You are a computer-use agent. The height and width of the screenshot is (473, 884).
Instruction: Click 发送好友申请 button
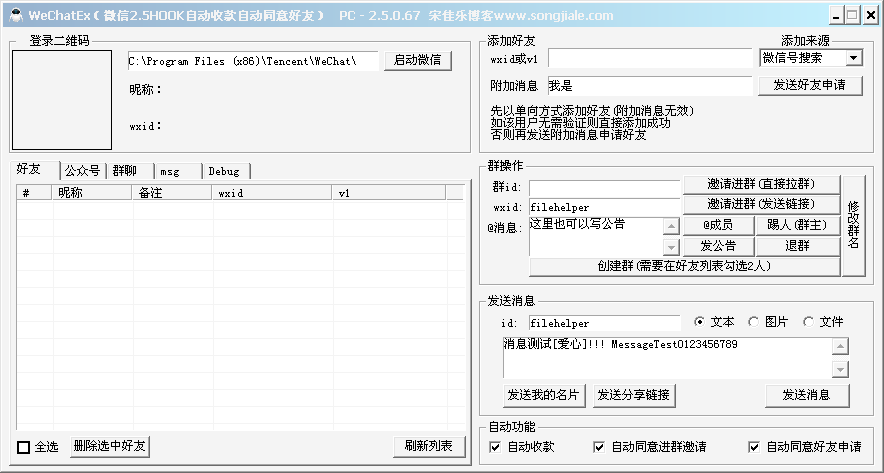(x=810, y=85)
